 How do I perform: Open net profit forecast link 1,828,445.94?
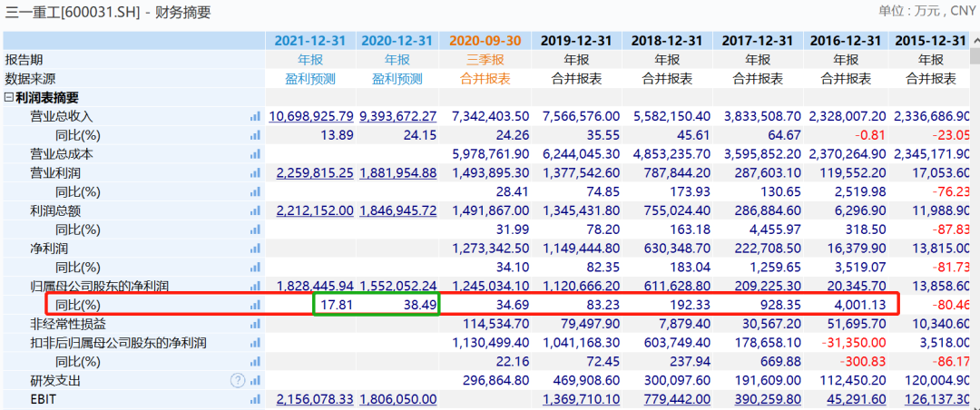315,287
